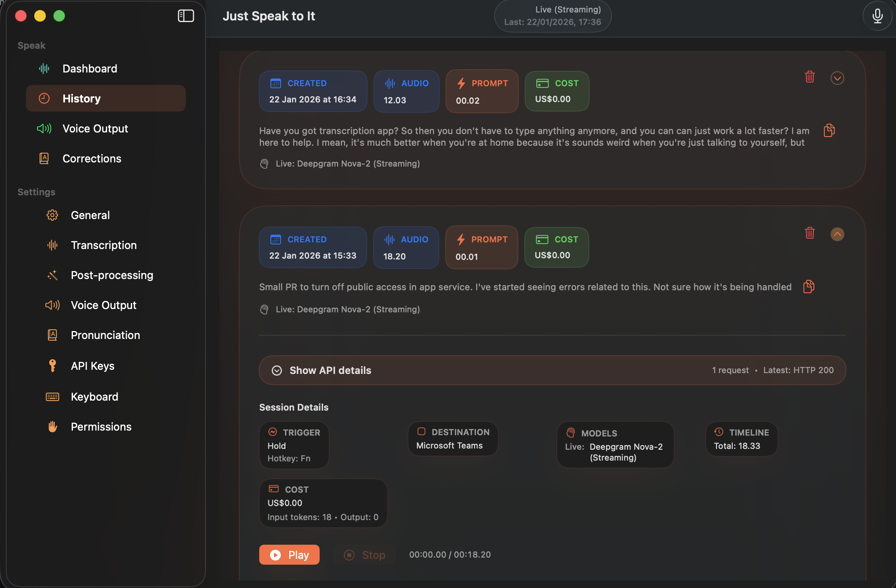Delete the 15:33 history entry
896x588 pixels.
pyautogui.click(x=809, y=233)
